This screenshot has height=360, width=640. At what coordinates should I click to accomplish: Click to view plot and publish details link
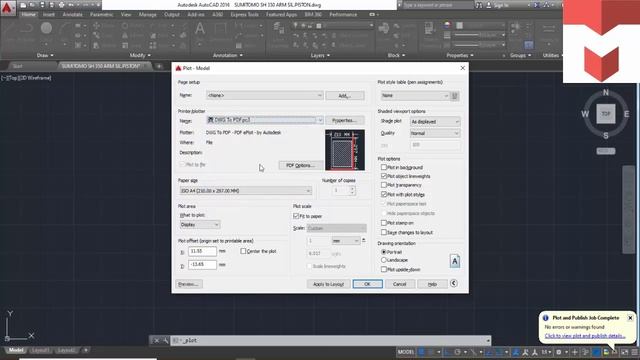tap(585, 336)
